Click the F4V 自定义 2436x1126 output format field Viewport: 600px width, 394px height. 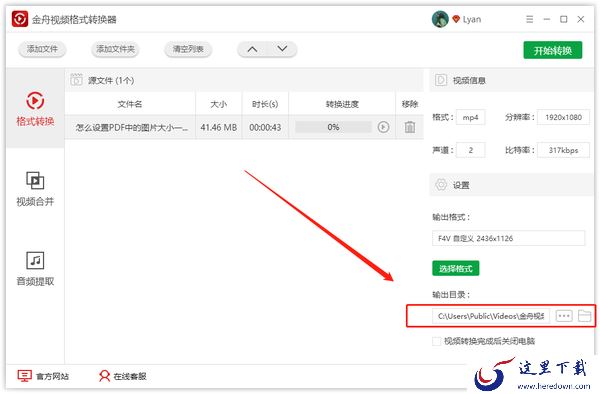(508, 238)
